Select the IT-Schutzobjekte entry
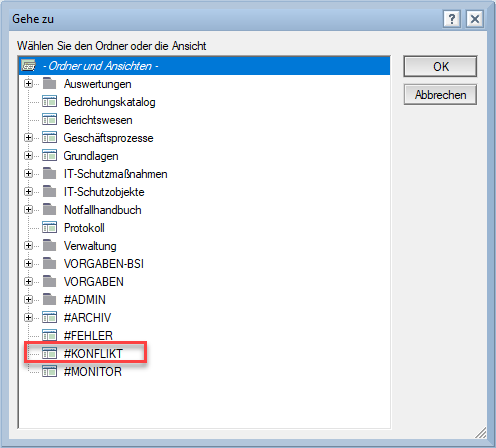Screen dimensions: 496x448 (104, 192)
